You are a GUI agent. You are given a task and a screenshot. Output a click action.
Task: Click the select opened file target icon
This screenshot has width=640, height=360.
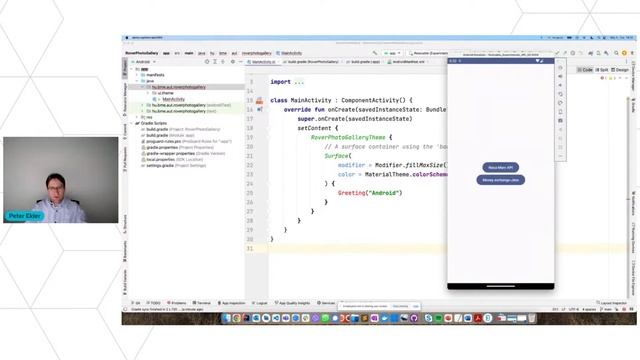tap(207, 62)
